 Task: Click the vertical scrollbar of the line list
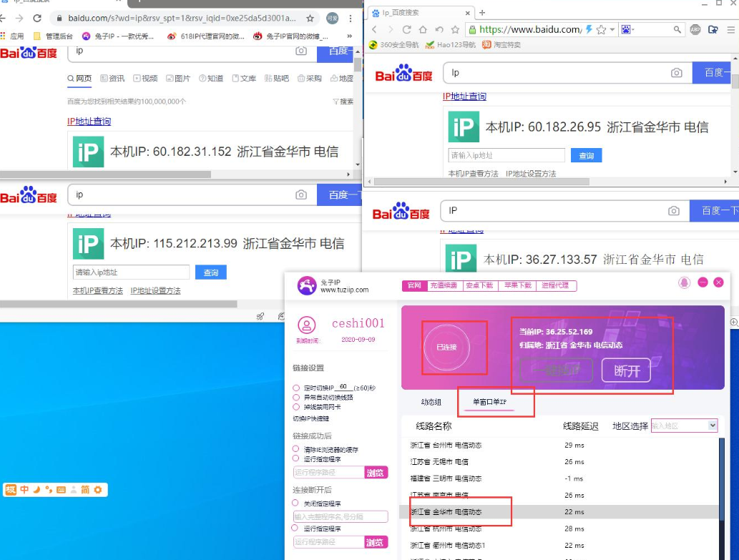(722, 478)
